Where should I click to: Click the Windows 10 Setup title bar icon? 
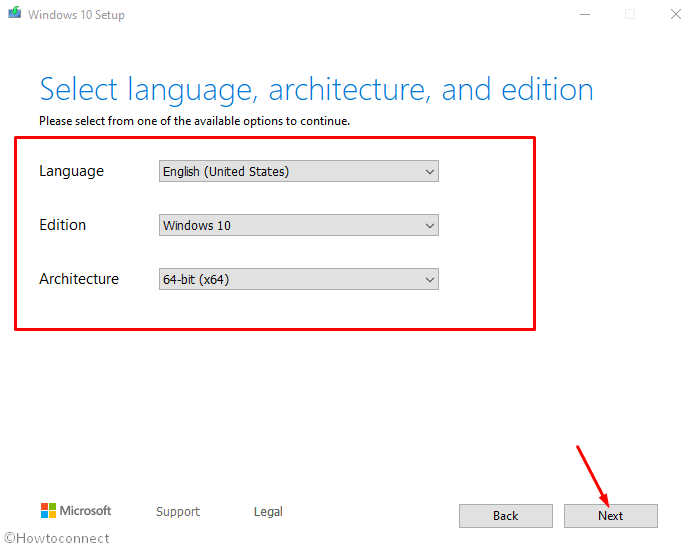[x=15, y=13]
